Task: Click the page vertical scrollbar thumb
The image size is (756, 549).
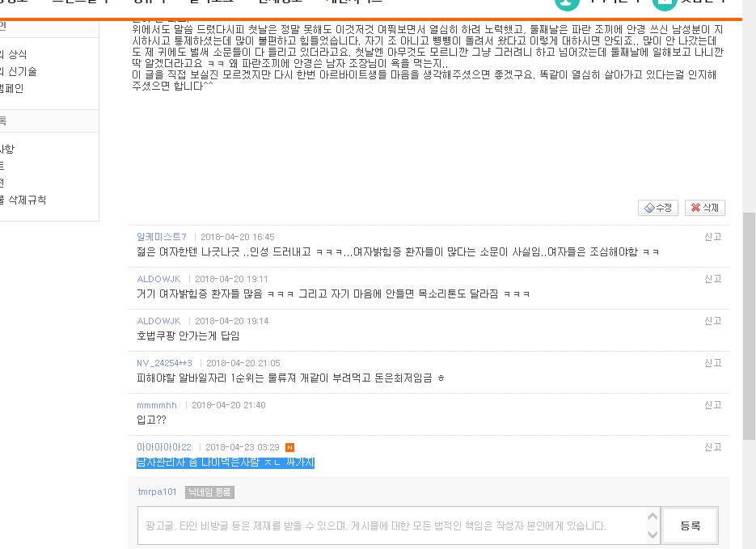Action: [749, 326]
